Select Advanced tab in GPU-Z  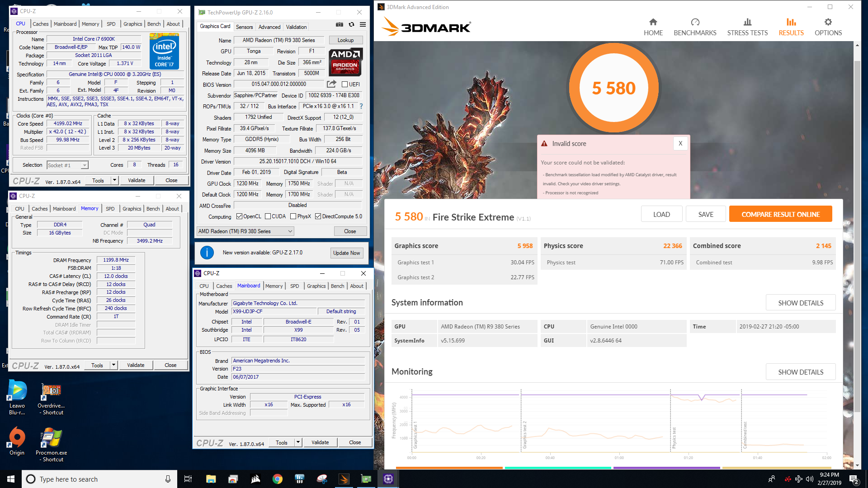point(269,27)
